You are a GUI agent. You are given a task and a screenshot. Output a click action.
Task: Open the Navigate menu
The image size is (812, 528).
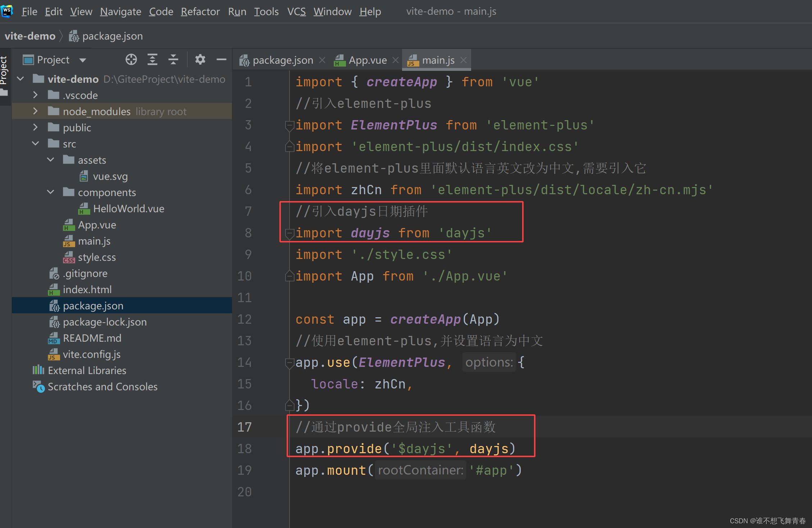(120, 12)
